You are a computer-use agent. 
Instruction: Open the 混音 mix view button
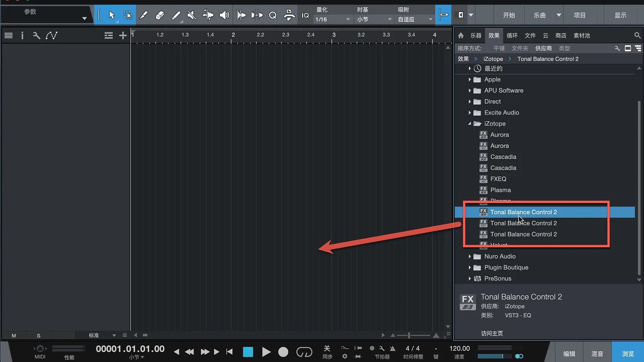(x=597, y=353)
